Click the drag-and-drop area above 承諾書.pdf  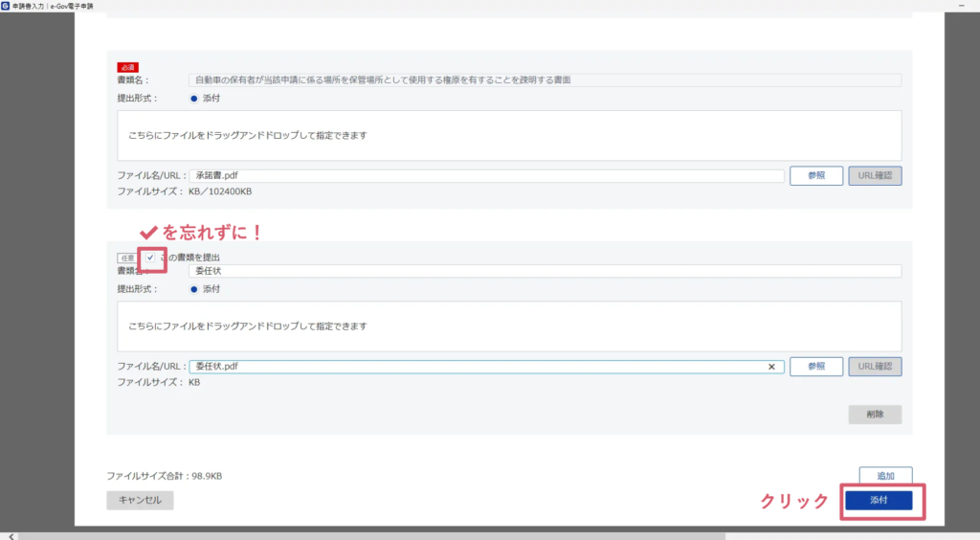[509, 136]
